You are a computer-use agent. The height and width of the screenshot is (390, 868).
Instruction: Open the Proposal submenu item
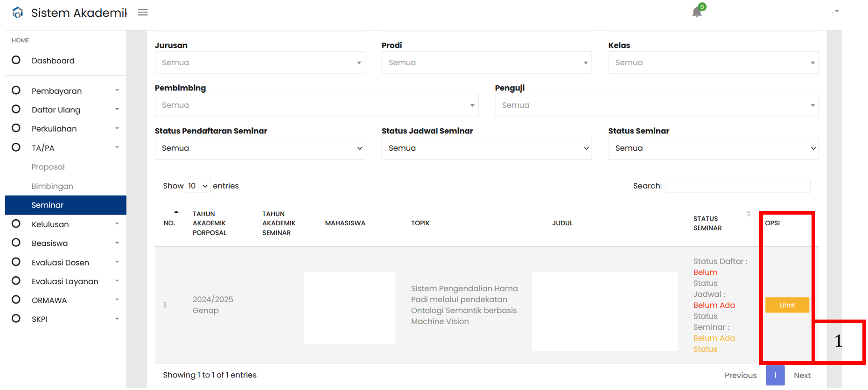click(48, 167)
